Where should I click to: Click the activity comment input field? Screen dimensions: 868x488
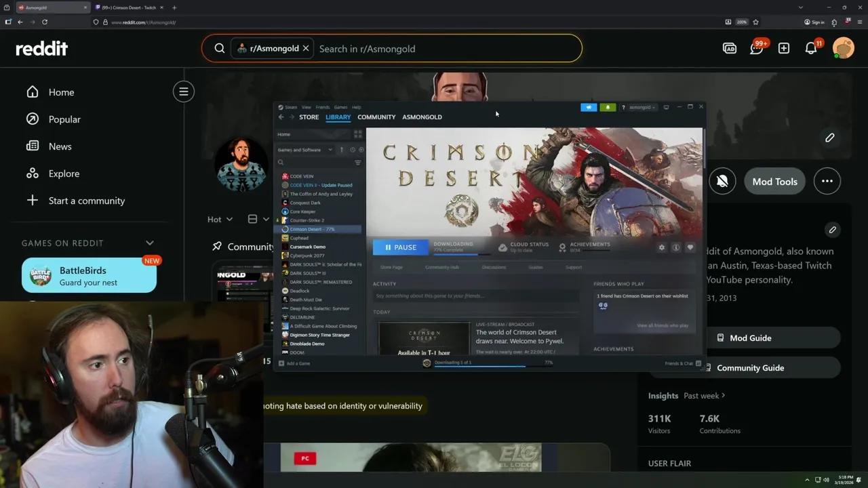pyautogui.click(x=476, y=296)
